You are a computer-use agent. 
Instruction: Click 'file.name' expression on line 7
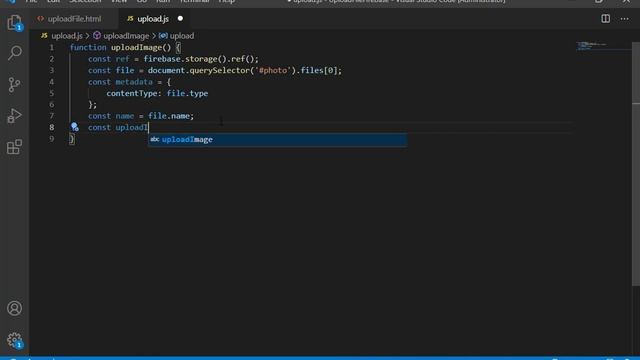(x=169, y=116)
